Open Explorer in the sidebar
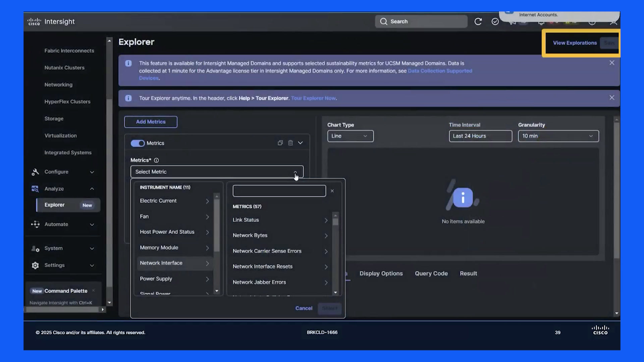 pos(68,205)
